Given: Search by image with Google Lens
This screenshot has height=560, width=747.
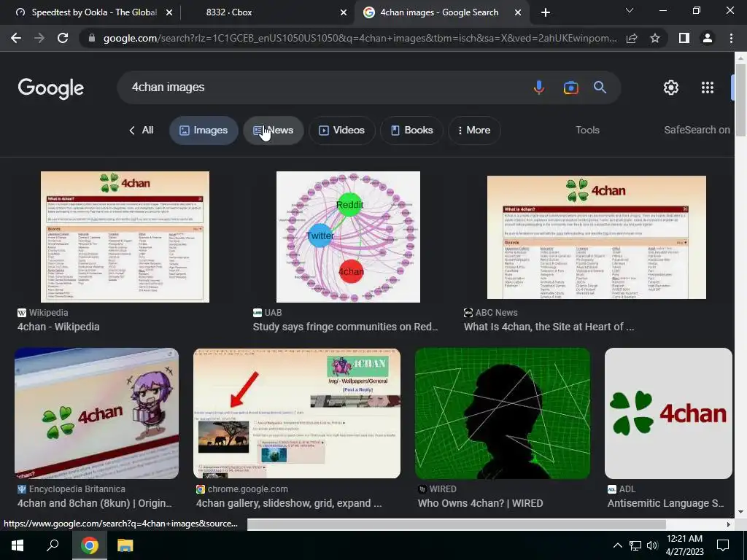Looking at the screenshot, I should tap(570, 87).
